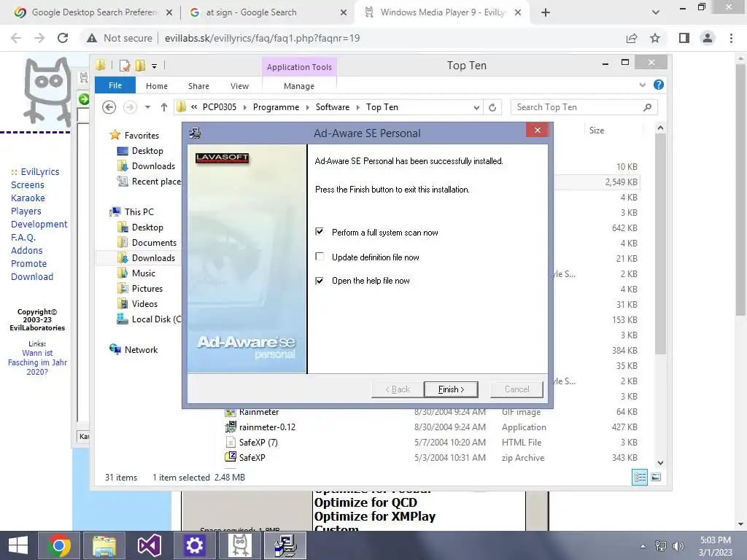
Task: Open the Manage ribbon tab
Action: (x=299, y=86)
